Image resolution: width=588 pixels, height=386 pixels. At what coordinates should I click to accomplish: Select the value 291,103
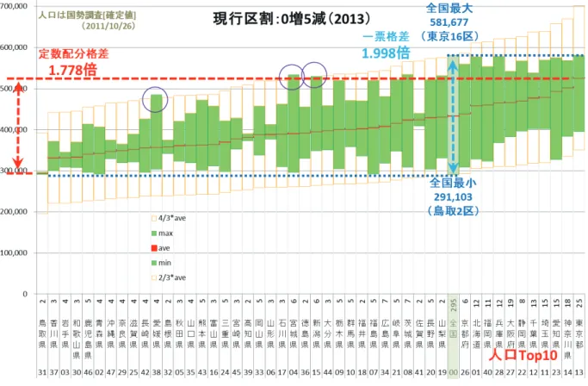[453, 197]
